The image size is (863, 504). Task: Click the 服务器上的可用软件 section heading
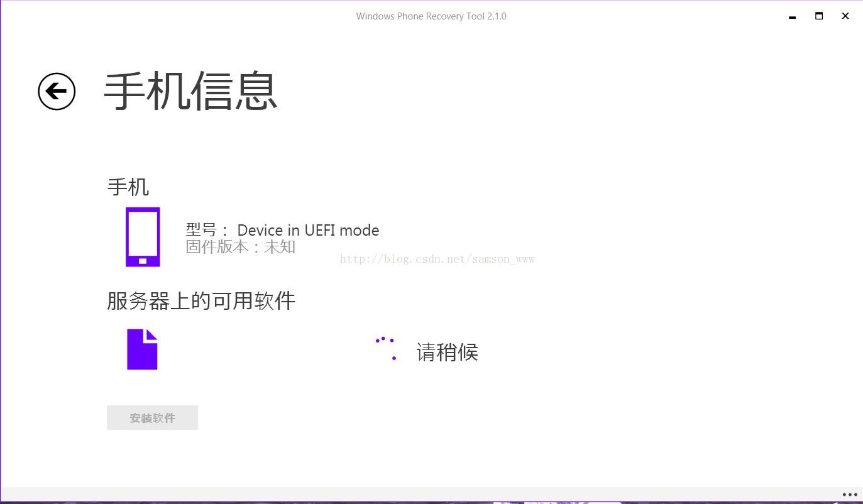tap(201, 300)
